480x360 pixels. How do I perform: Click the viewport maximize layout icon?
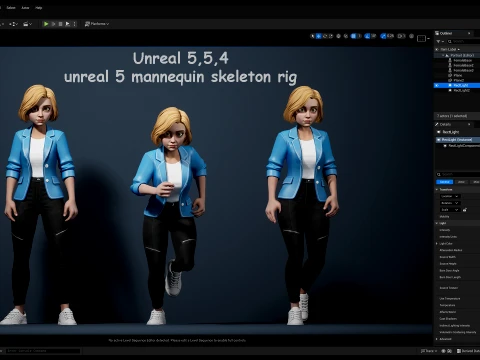421,38
